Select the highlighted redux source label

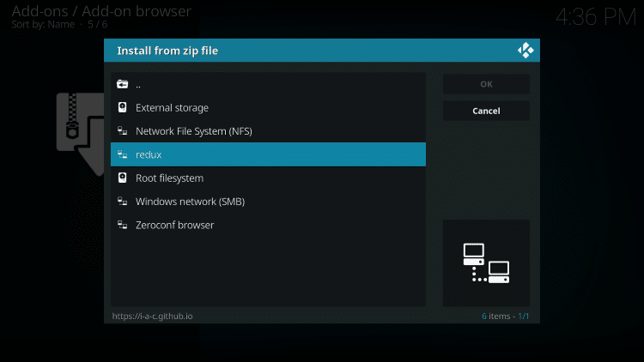(149, 154)
